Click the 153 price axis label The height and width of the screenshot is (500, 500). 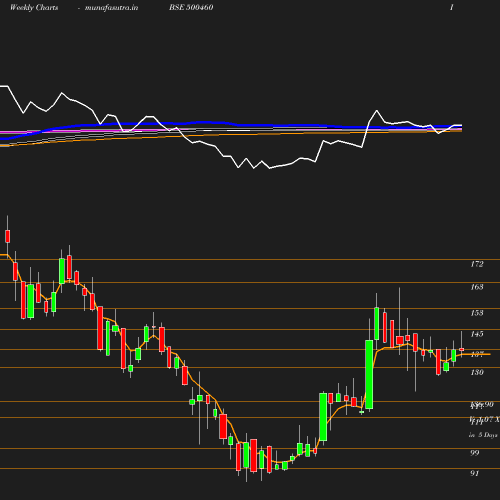(477, 313)
